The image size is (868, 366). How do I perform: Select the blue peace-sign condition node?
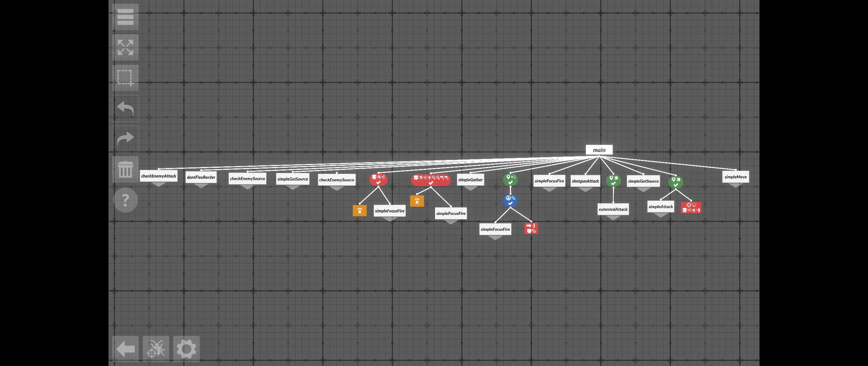[x=510, y=200]
